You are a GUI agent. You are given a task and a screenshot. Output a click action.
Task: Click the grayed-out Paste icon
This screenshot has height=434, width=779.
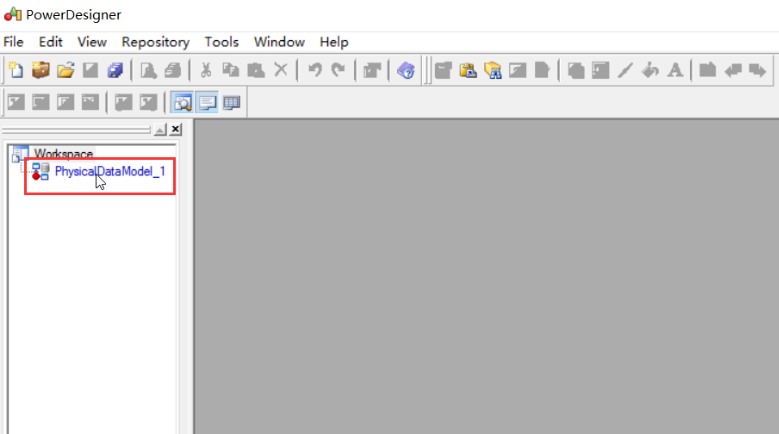coord(256,71)
